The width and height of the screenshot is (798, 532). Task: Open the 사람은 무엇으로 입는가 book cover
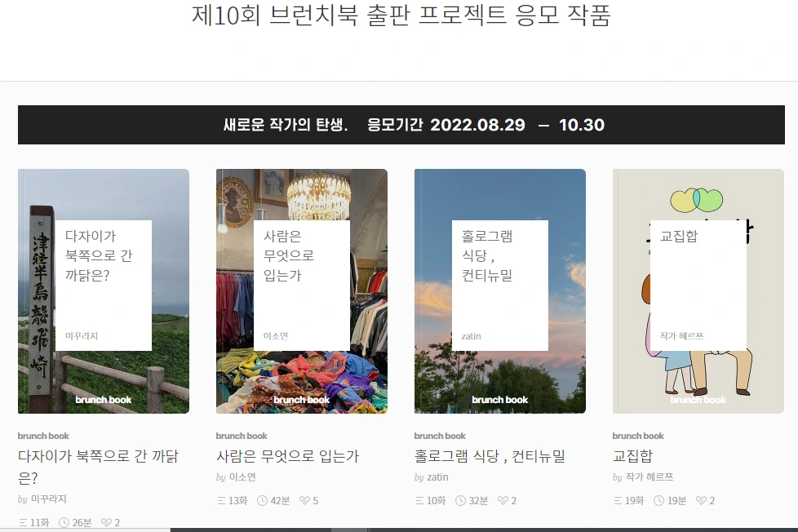coord(302,291)
